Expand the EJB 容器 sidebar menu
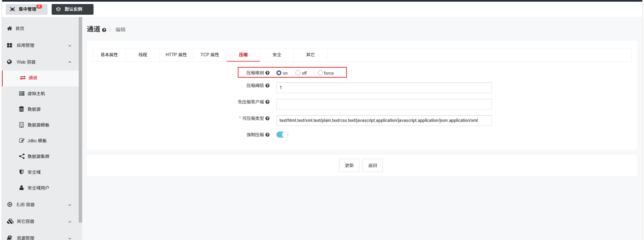The image size is (644, 240). [40, 205]
